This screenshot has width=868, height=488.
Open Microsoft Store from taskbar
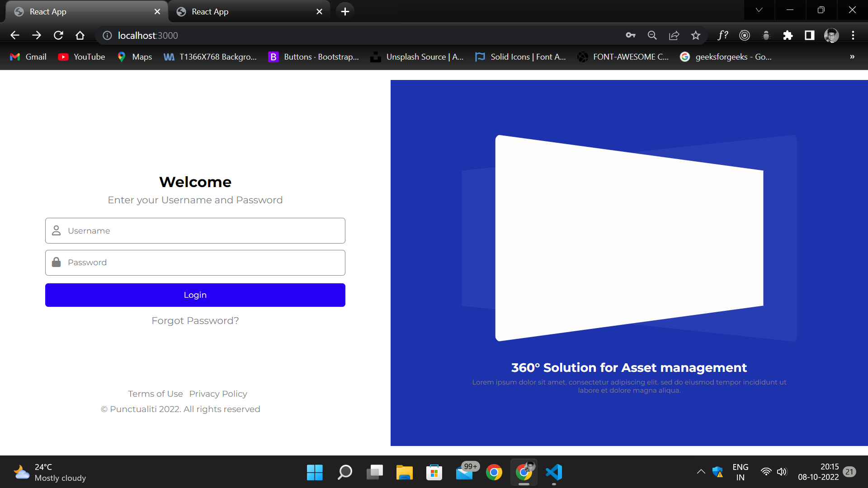pos(434,473)
